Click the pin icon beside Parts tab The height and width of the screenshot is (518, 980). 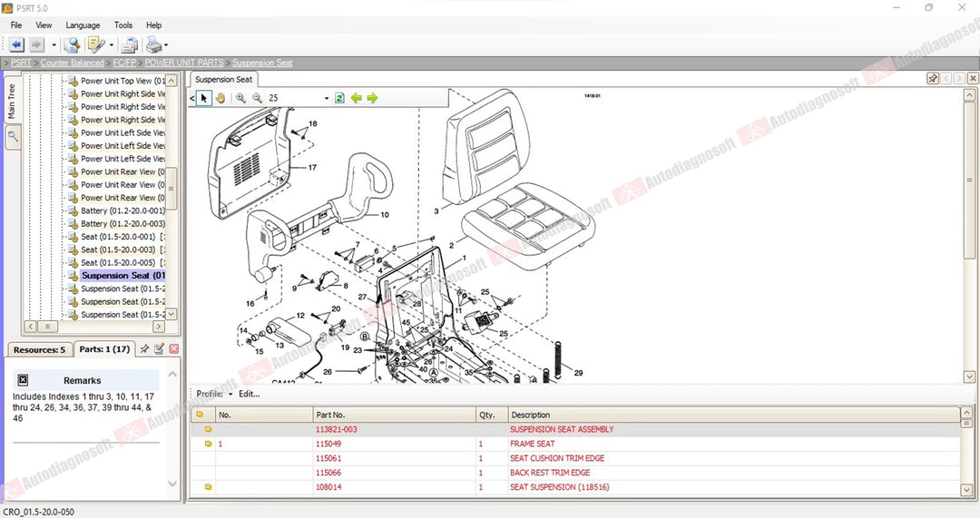coord(144,348)
